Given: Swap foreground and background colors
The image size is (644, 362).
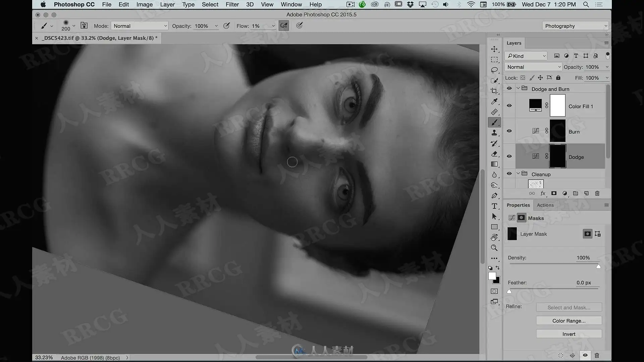Looking at the screenshot, I should pyautogui.click(x=498, y=267).
